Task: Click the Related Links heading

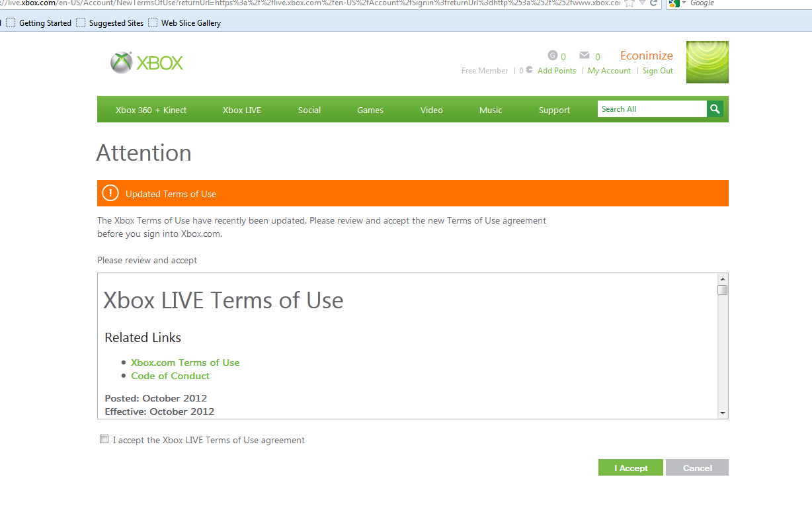Action: pyautogui.click(x=143, y=337)
